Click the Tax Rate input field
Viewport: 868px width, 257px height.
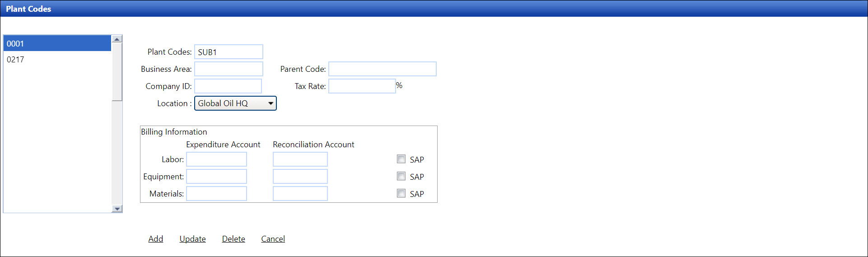tap(362, 86)
